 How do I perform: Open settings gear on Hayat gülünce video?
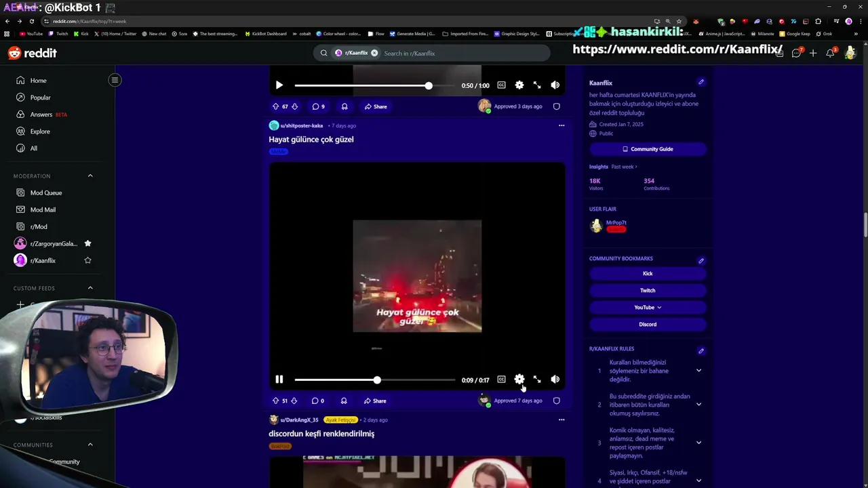pyautogui.click(x=519, y=380)
